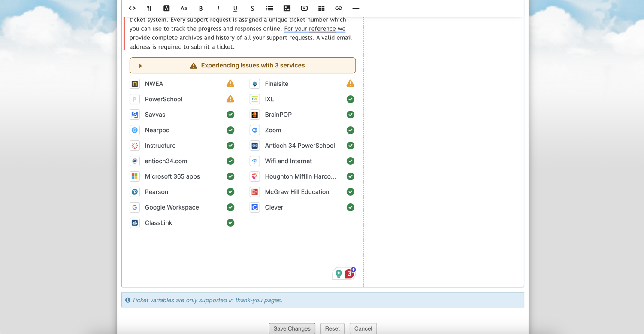Click Finalsite warning status icon
The image size is (644, 334).
coord(351,83)
